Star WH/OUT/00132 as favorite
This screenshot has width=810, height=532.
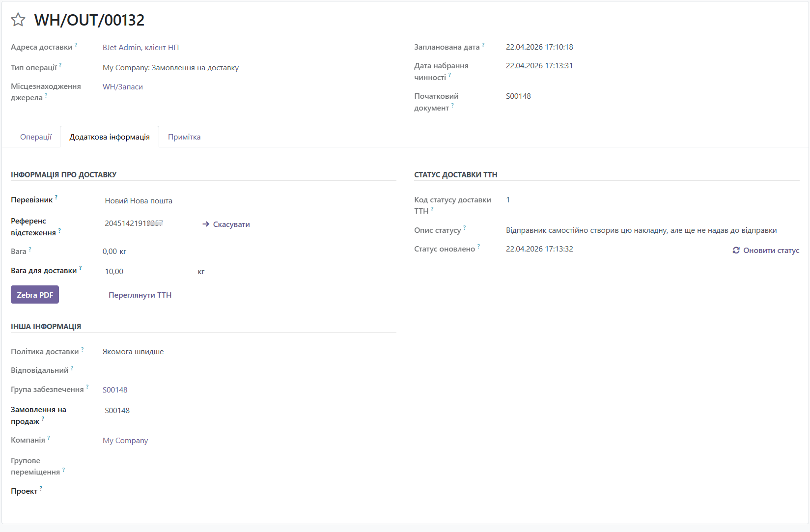click(x=18, y=20)
